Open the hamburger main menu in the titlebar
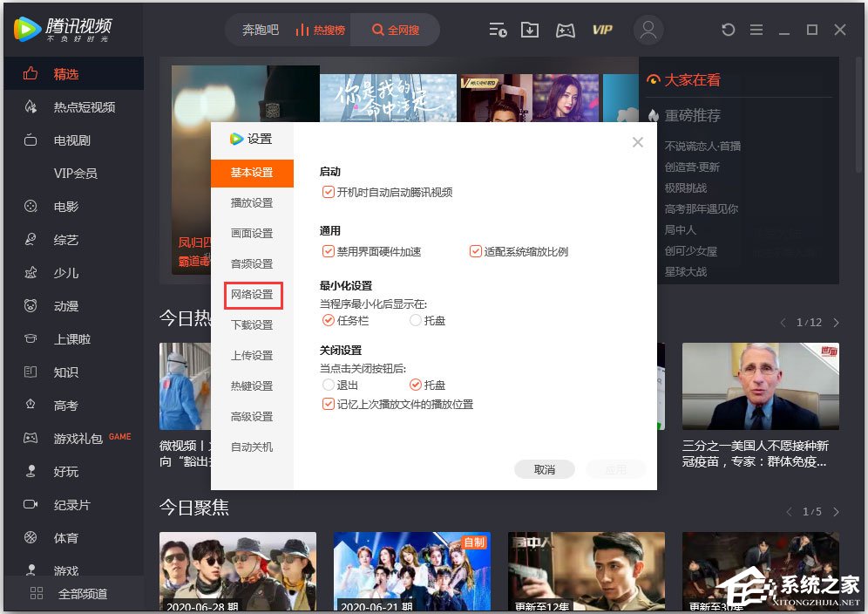The height and width of the screenshot is (614, 868). [x=756, y=29]
